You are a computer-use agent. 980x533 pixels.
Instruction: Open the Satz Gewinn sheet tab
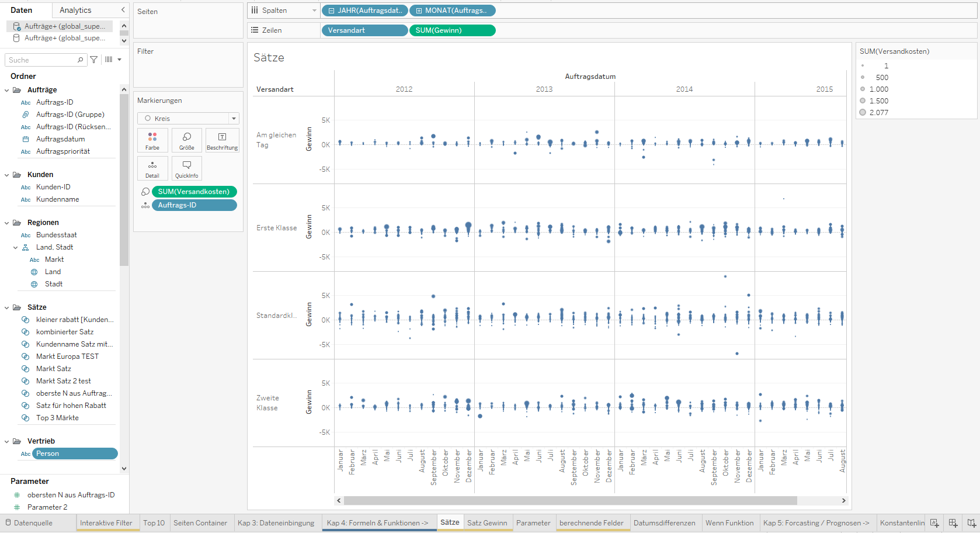coord(488,522)
